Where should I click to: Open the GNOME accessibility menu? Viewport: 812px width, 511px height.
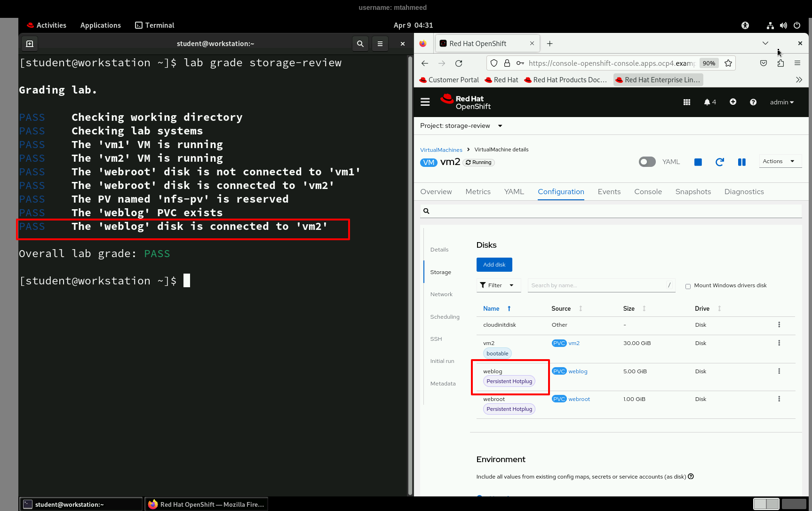click(745, 25)
